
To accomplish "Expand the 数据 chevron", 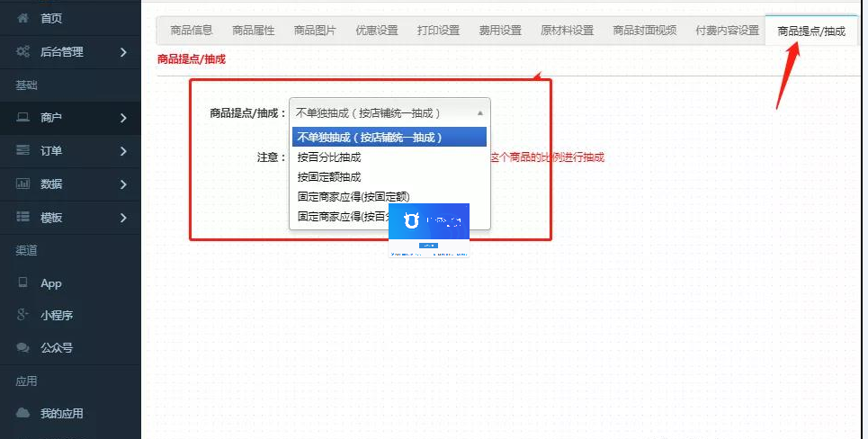I will point(123,184).
